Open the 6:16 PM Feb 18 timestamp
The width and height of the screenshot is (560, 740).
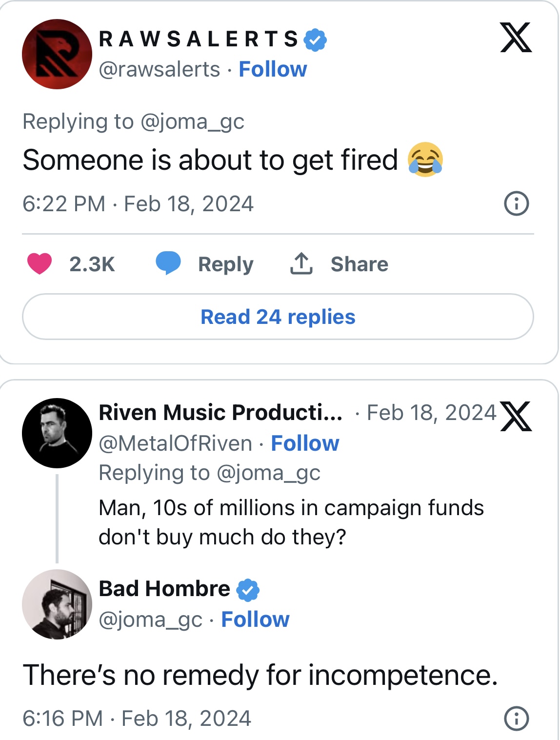coord(137,718)
